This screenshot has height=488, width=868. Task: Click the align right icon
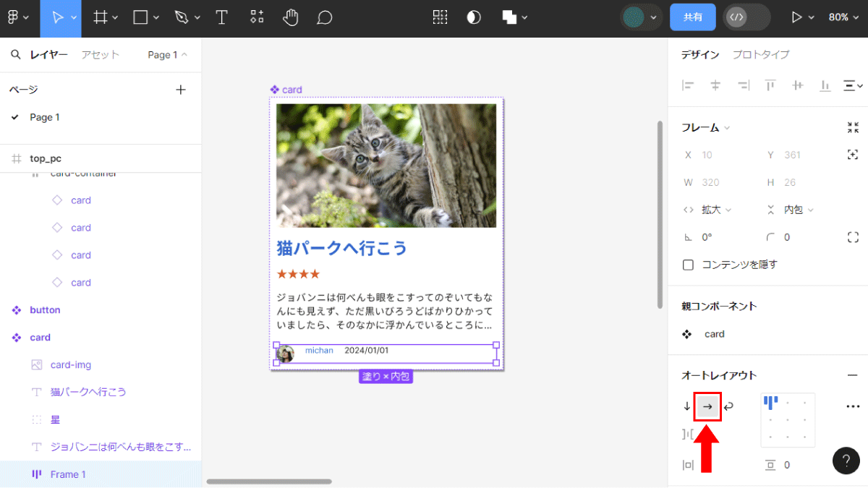tap(743, 85)
